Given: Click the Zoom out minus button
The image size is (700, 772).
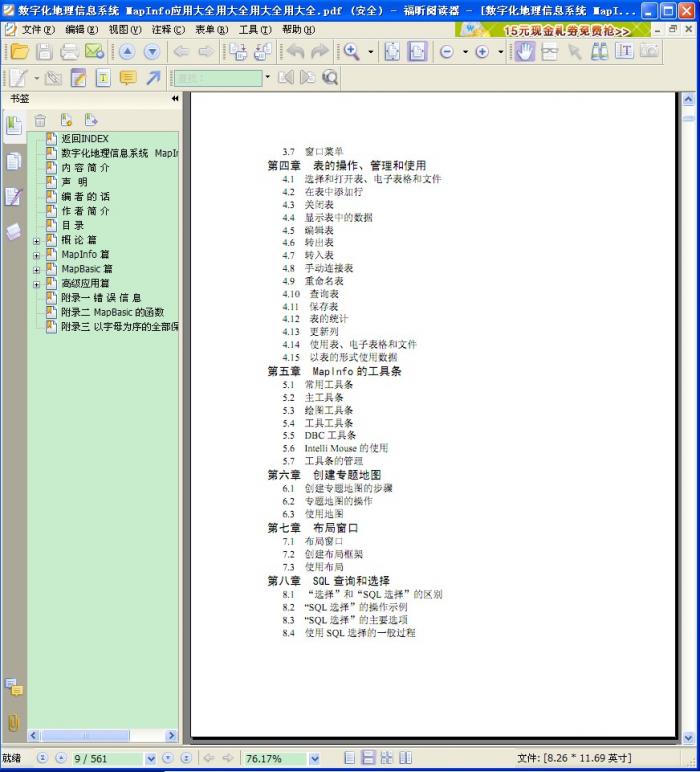Looking at the screenshot, I should click(446, 52).
